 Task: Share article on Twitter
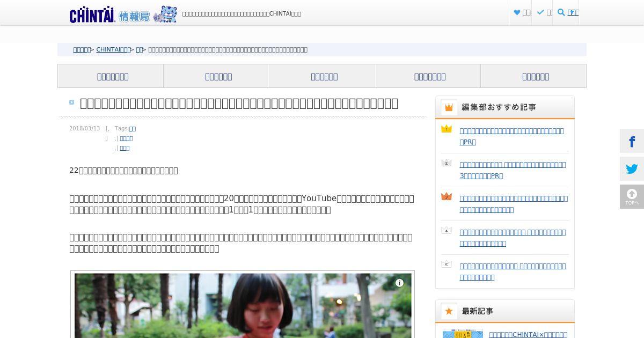click(x=632, y=169)
